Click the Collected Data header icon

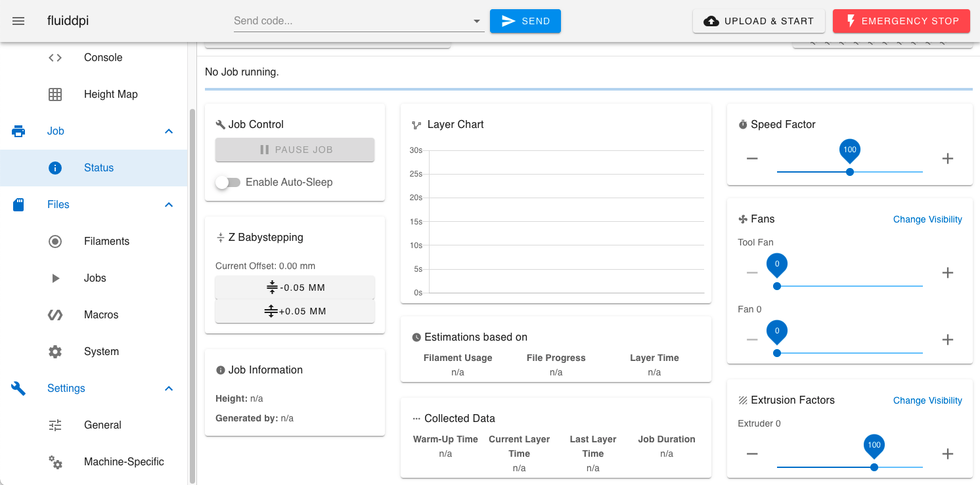tap(416, 419)
